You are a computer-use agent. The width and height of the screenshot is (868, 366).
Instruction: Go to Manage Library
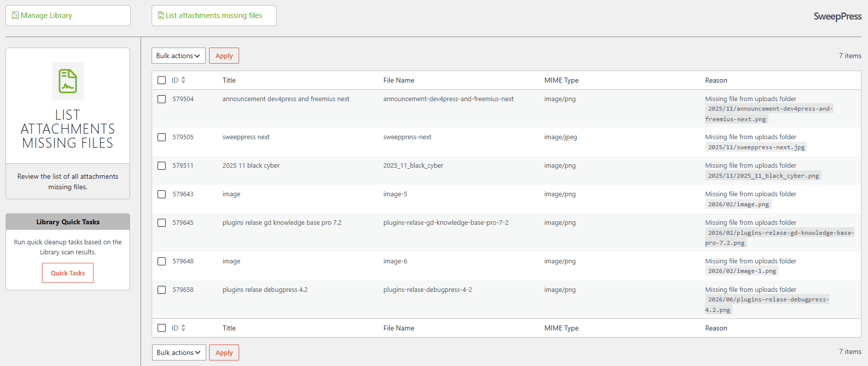point(68,16)
